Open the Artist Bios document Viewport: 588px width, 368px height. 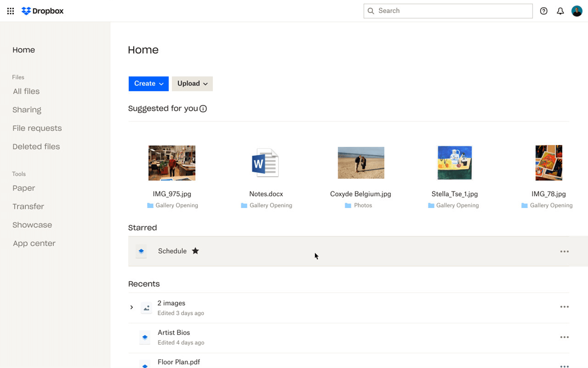pos(174,333)
